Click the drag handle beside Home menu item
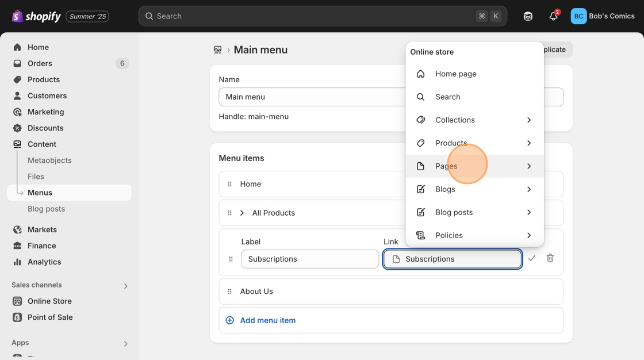This screenshot has width=644, height=360. pos(230,184)
